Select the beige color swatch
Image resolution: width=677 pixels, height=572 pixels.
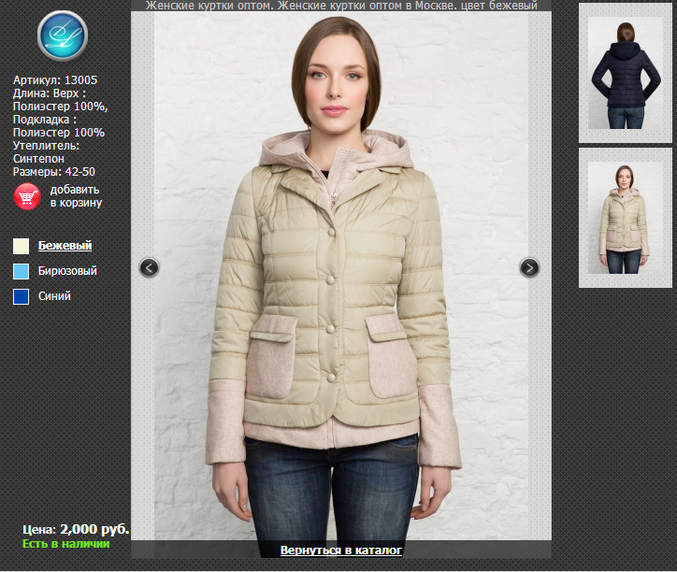click(22, 246)
